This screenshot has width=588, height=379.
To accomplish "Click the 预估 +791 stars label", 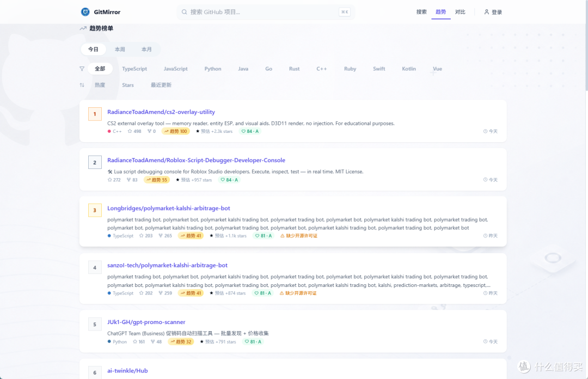I will tap(218, 342).
